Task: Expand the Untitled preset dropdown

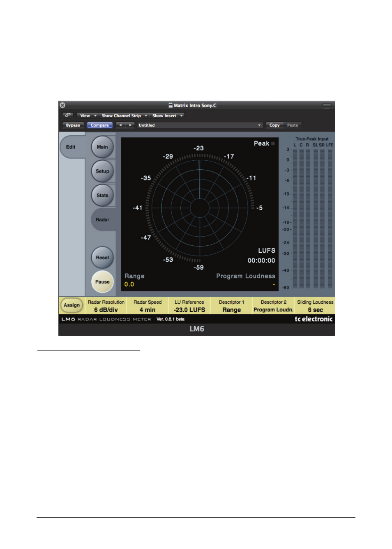Action: 200,125
